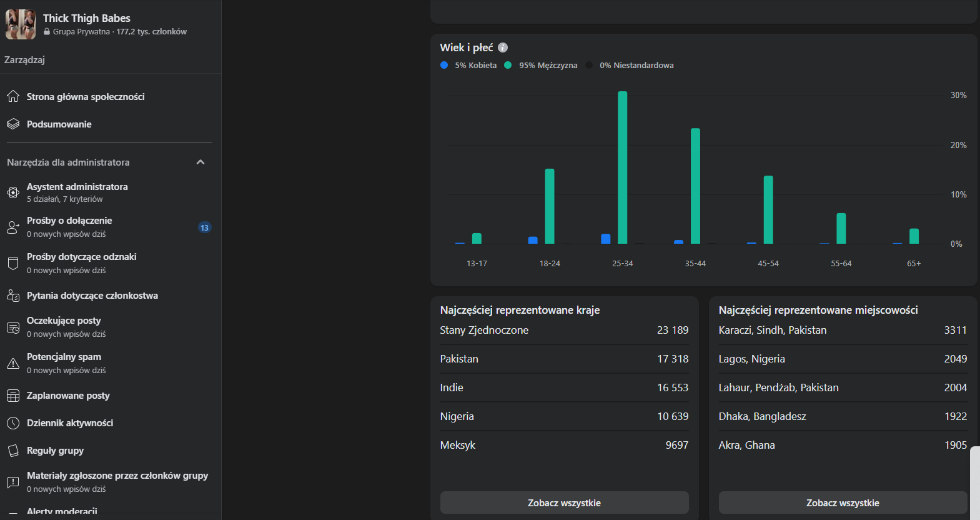Click the blue Kobieta legend dot
The height and width of the screenshot is (520, 980).
tap(444, 65)
